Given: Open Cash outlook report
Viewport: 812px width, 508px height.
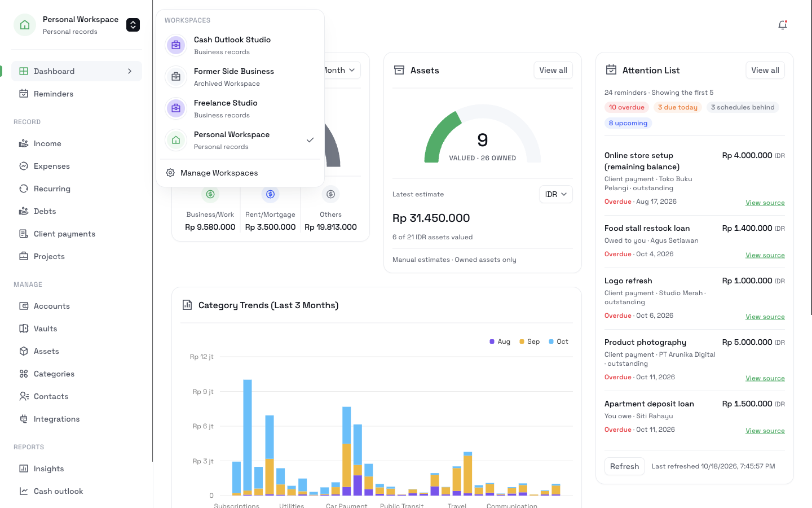Looking at the screenshot, I should click(x=77, y=491).
